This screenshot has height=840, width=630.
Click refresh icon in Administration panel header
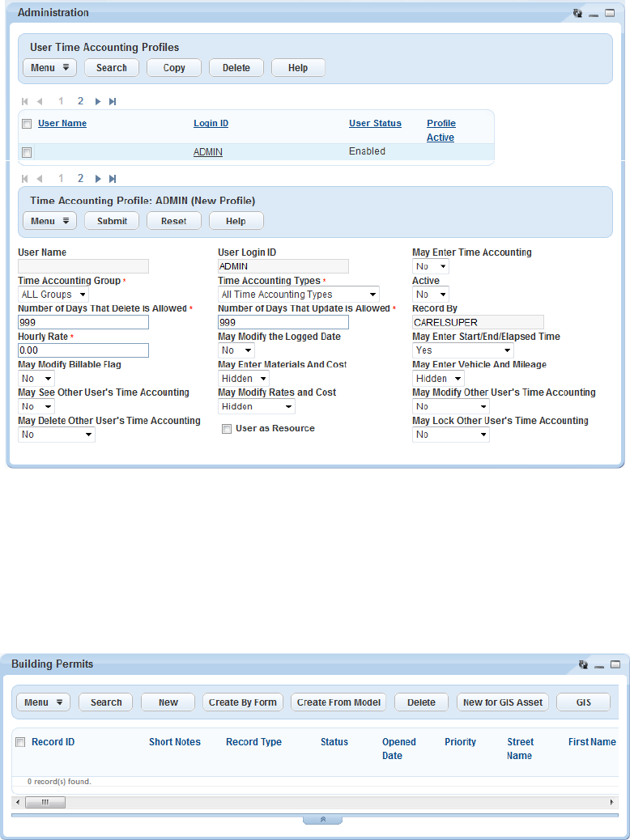pos(578,14)
